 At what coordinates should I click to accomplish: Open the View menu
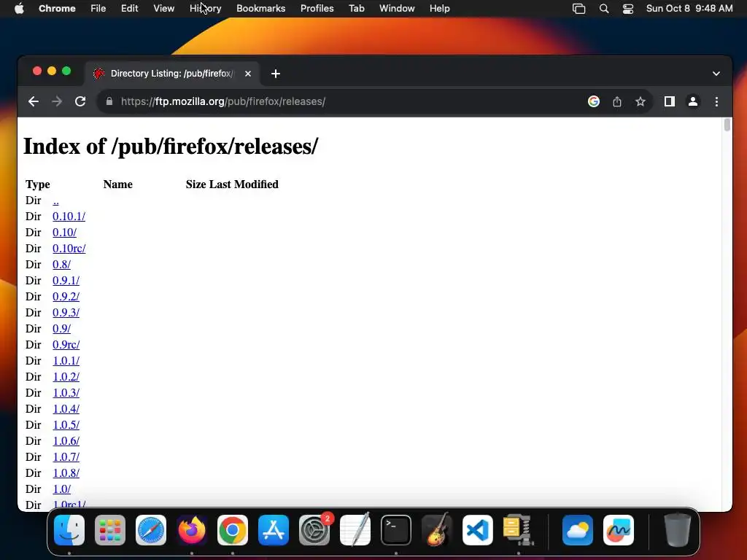tap(163, 9)
